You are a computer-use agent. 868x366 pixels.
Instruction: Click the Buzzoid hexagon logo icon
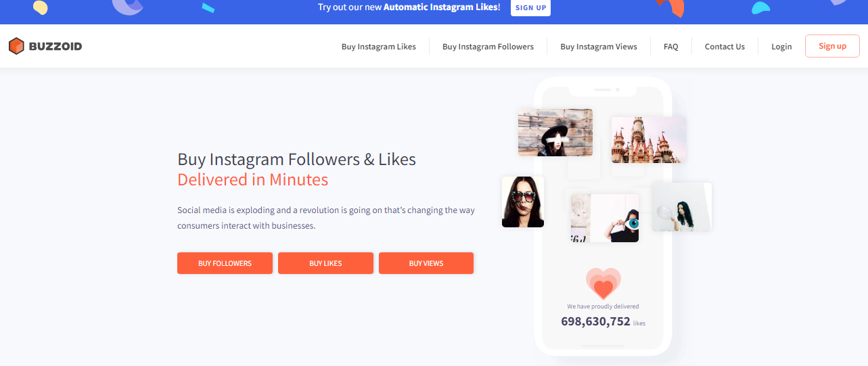[17, 46]
